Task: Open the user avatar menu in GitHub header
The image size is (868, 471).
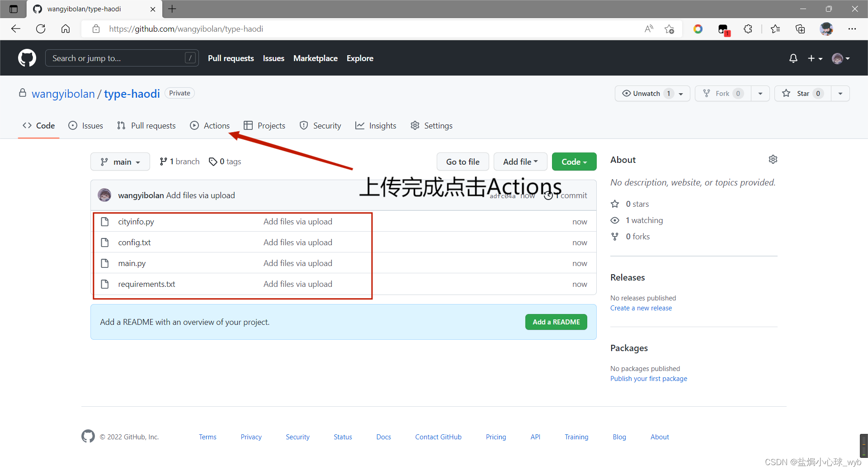Action: coord(841,58)
